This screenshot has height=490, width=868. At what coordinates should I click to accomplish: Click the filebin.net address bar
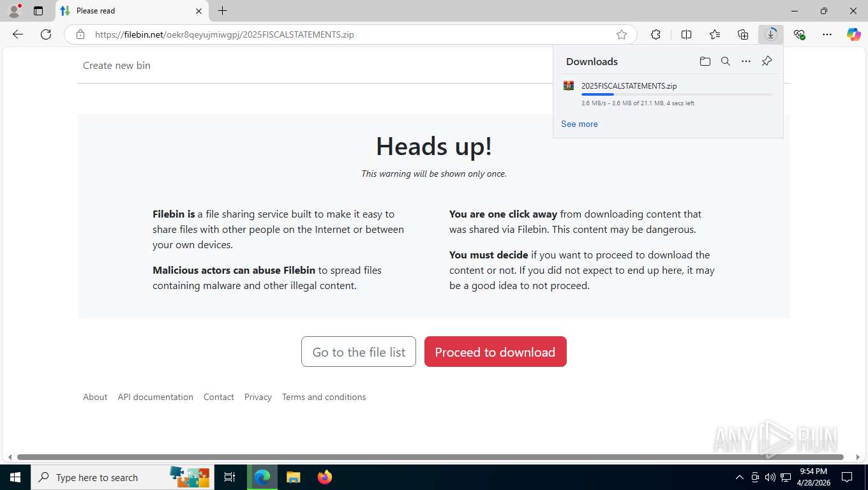coord(351,34)
